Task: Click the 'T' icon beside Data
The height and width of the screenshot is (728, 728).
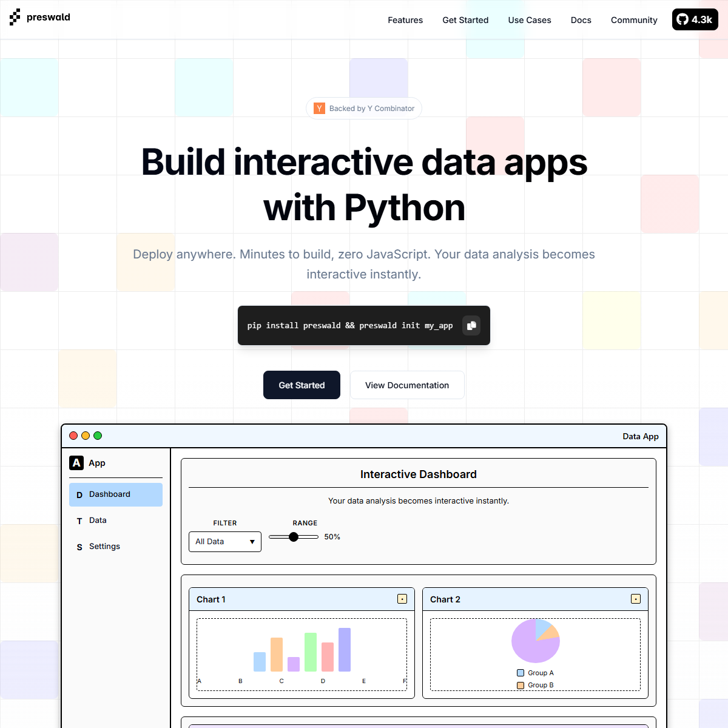Action: point(79,521)
